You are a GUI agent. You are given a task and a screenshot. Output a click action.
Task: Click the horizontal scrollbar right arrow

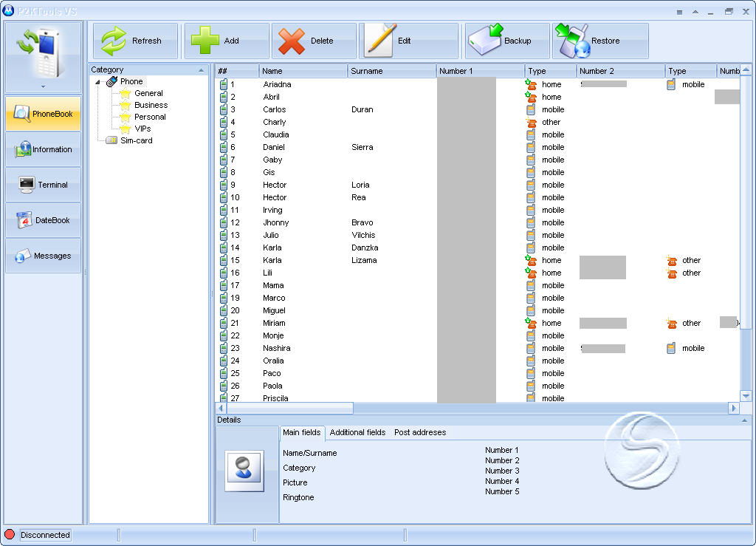pos(734,408)
